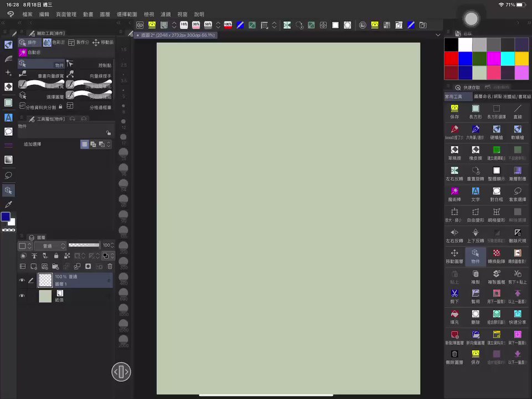The height and width of the screenshot is (399, 532).
Task: Open layer color dropdown beside blend mode
Action: (x=25, y=245)
